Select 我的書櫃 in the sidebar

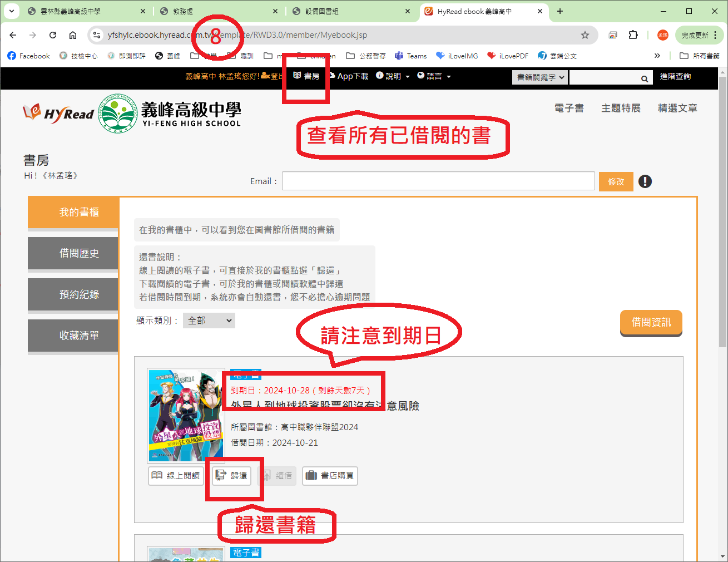click(x=73, y=212)
